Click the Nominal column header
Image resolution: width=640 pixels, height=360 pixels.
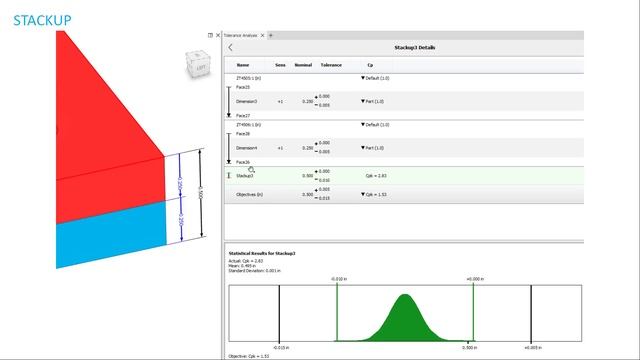pyautogui.click(x=303, y=65)
